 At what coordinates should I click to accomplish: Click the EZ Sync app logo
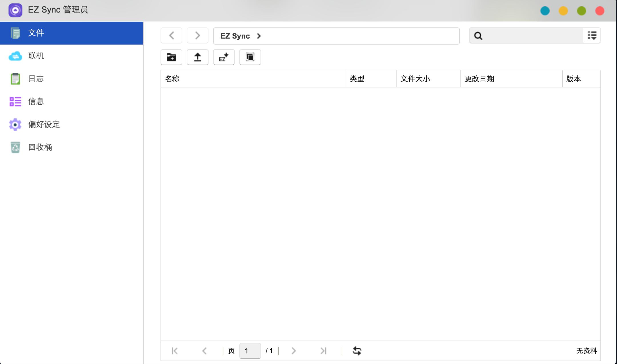click(16, 10)
